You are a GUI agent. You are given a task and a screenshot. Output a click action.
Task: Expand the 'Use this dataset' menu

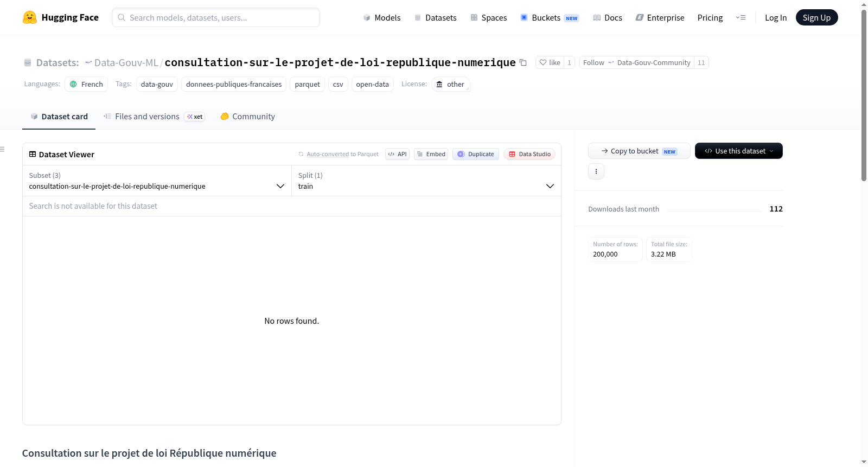[738, 151]
